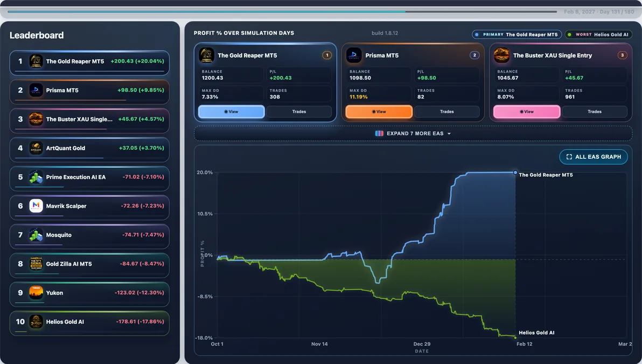Click The Gold Reaper MT5 chart line label
Viewport: 642px width, 364px height.
tap(546, 175)
